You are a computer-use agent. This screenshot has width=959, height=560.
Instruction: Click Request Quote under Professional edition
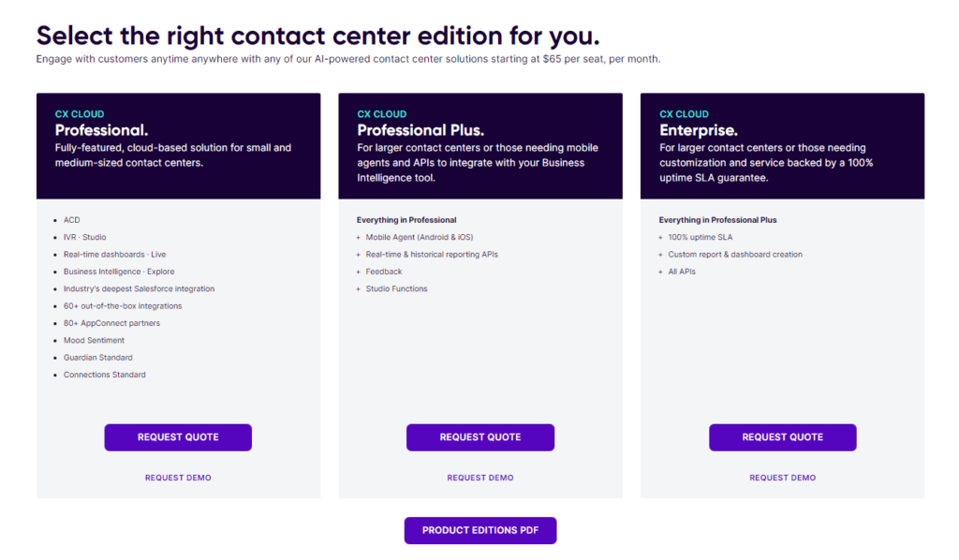(x=177, y=437)
